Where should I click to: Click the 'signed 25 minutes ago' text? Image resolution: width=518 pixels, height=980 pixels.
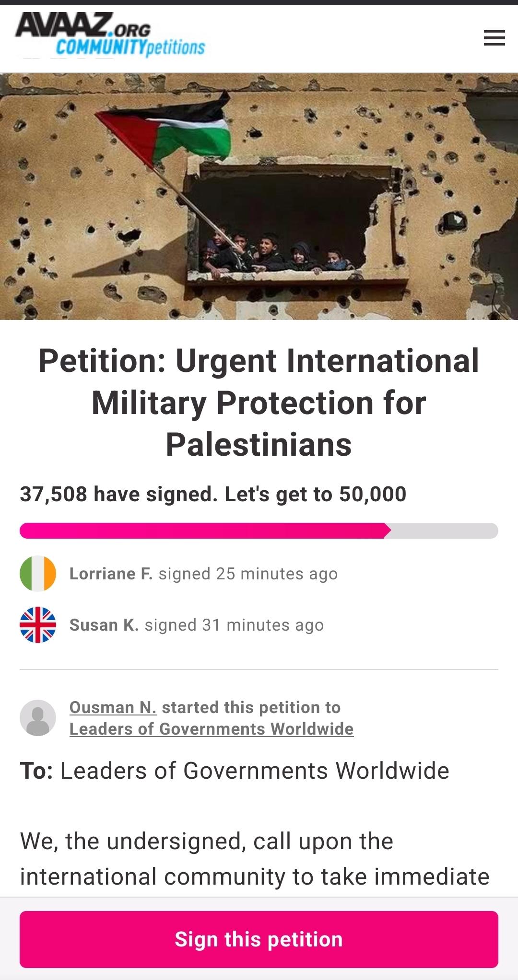tap(248, 574)
